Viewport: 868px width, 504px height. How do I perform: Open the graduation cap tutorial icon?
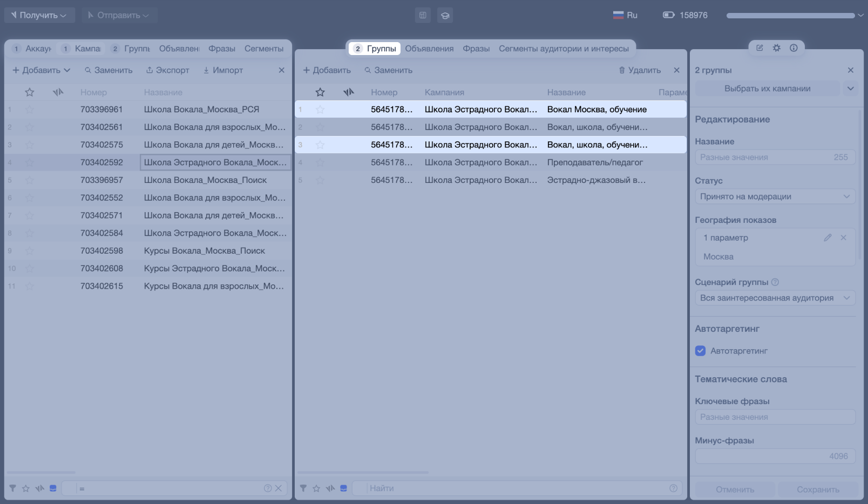click(445, 15)
